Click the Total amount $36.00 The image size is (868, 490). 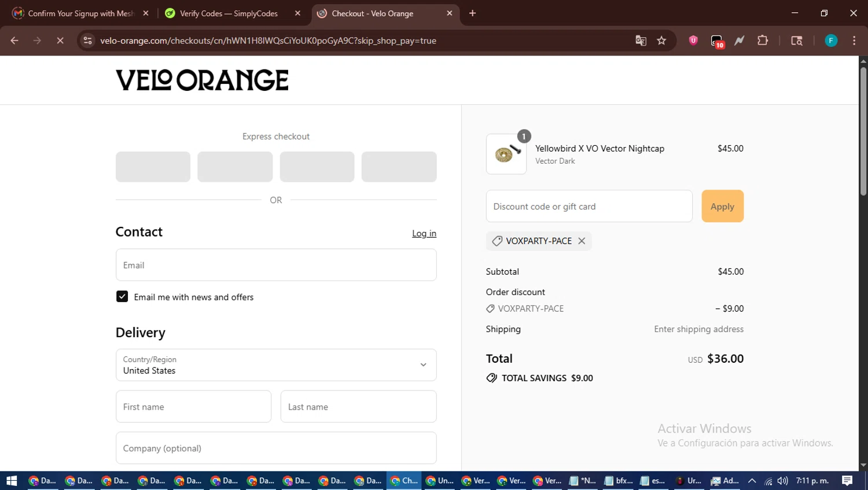[725, 359]
